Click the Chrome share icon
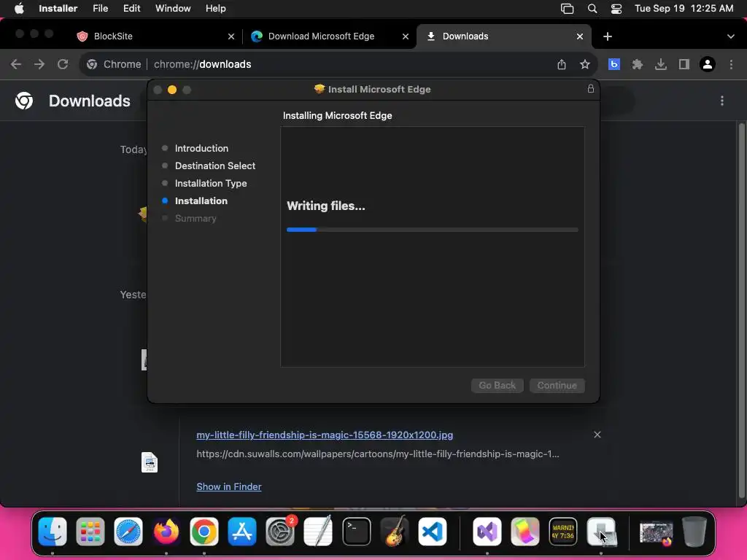 point(562,64)
